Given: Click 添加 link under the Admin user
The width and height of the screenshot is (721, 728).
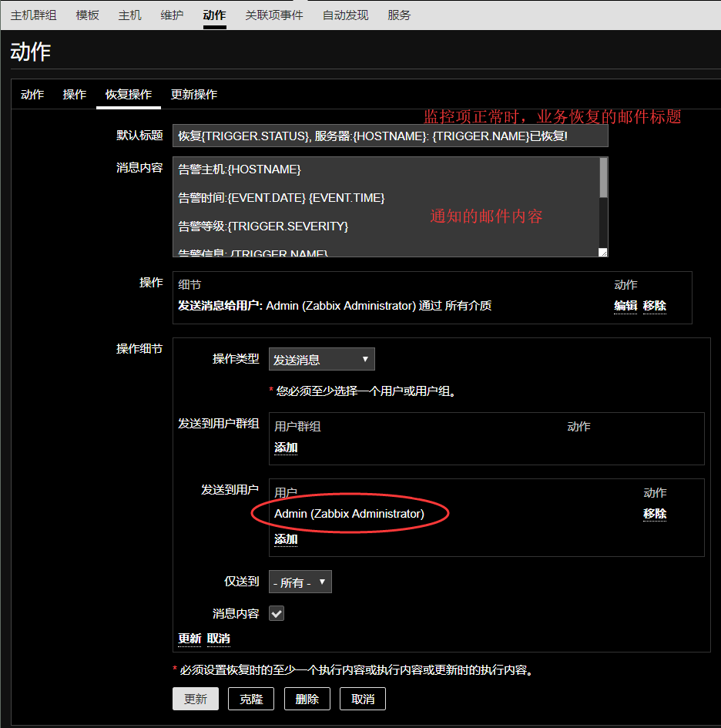Looking at the screenshot, I should 286,539.
